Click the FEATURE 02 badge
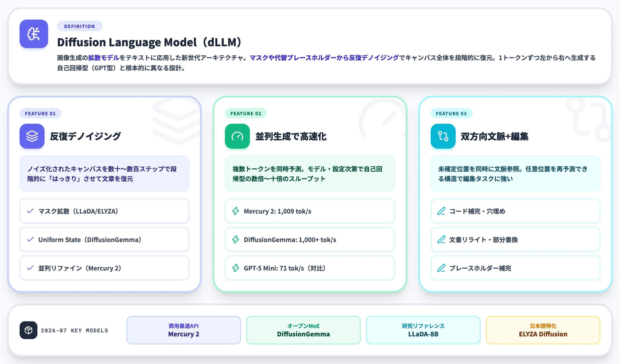This screenshot has width=620, height=364. point(246,113)
